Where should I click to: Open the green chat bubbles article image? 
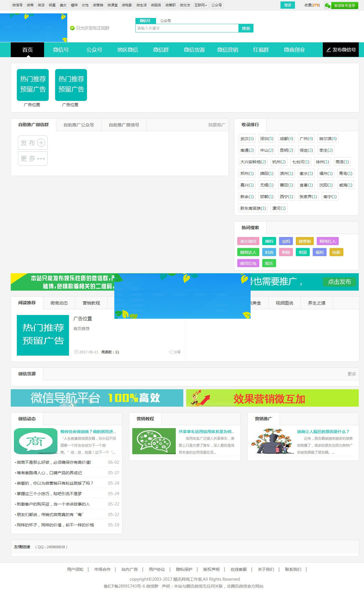(154, 441)
